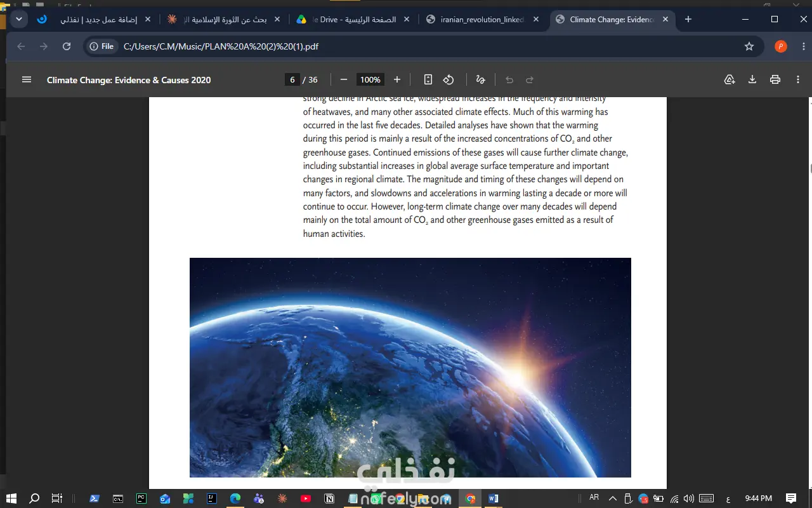Viewport: 812px width, 508px height.
Task: Open the Chrome profile avatar menu
Action: (781, 46)
